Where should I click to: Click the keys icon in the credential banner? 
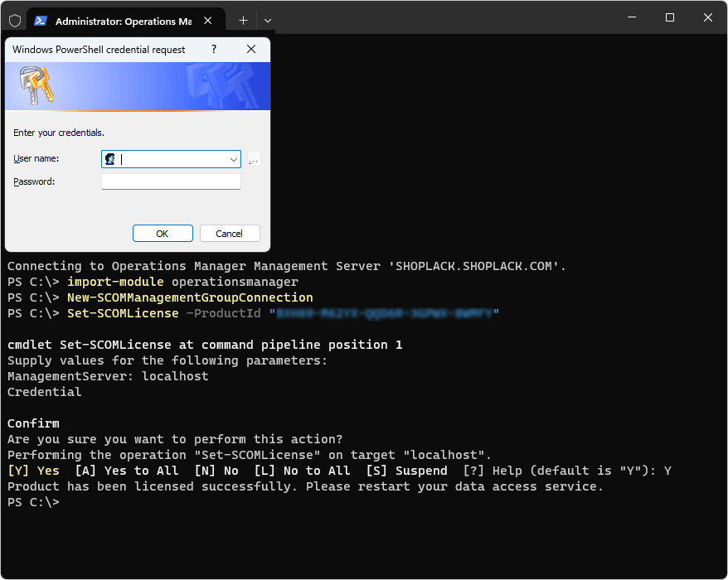(36, 85)
